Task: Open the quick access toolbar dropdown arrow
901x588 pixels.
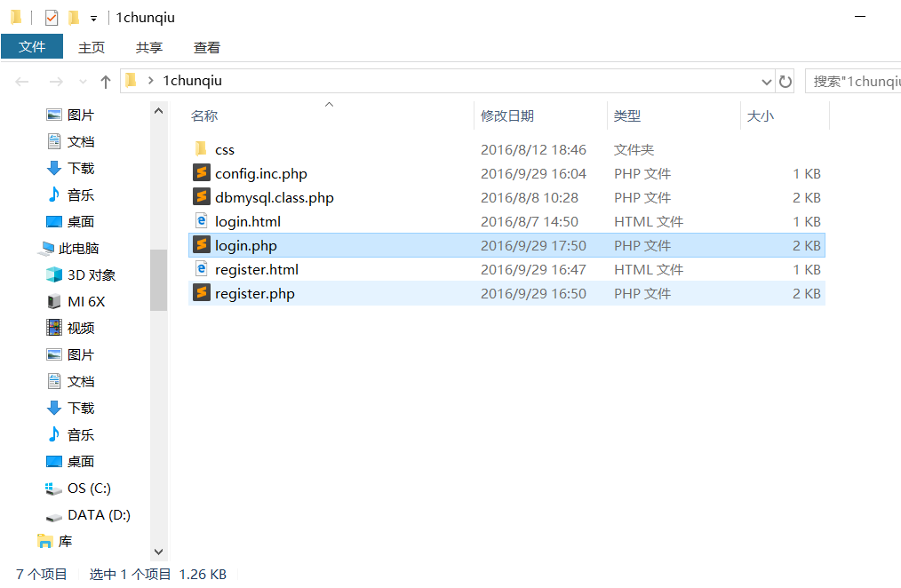Action: click(93, 19)
